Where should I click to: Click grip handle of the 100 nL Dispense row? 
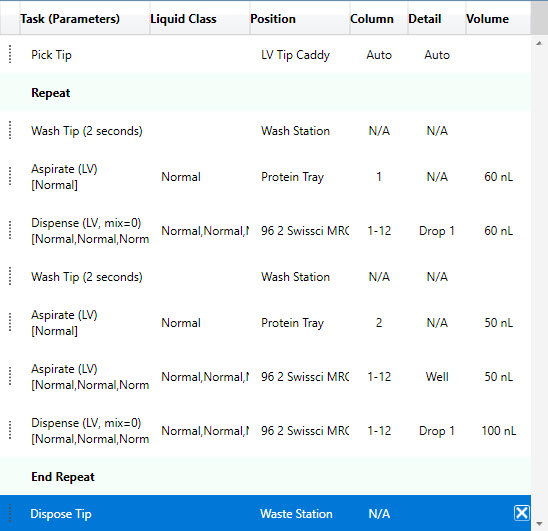point(10,430)
